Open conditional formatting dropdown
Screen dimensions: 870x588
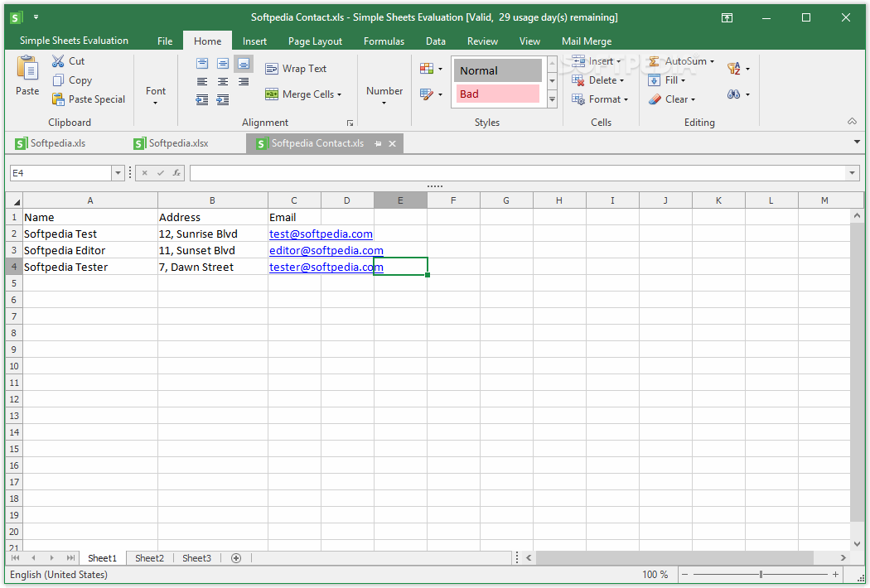431,69
